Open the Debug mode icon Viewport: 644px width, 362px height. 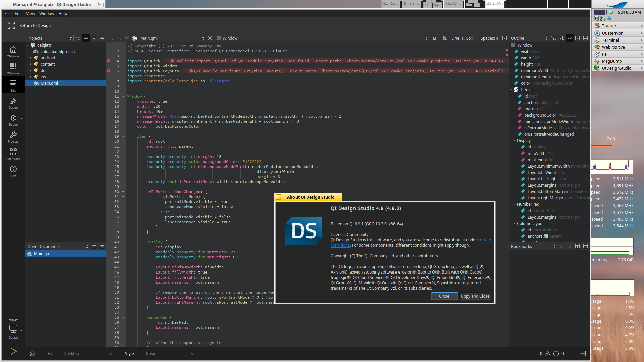click(13, 120)
